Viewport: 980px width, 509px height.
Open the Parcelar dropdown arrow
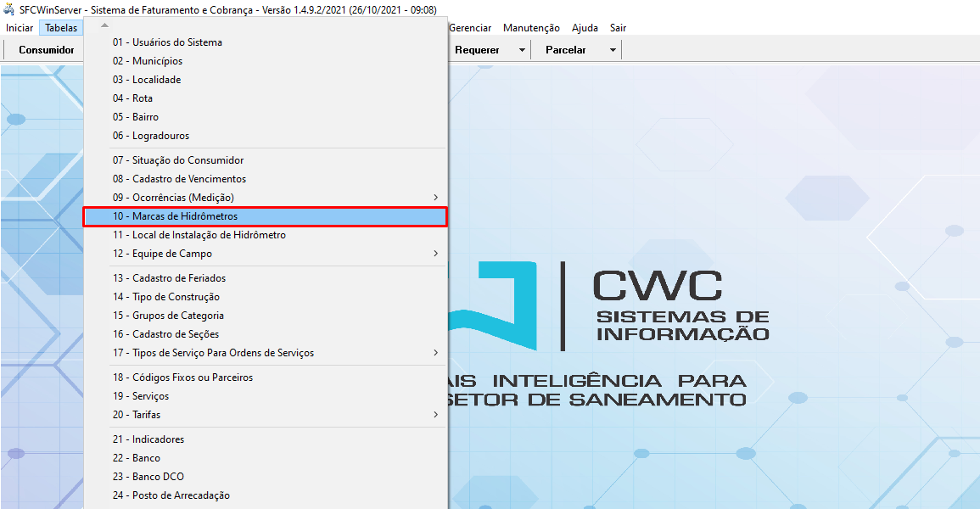pos(613,50)
